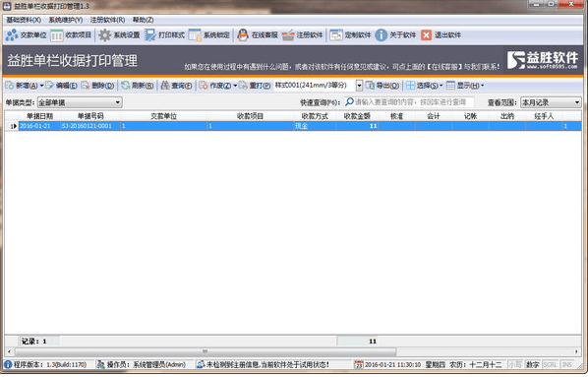Click the calendar icon in status bar
Image resolution: width=588 pixels, height=377 pixels.
click(x=359, y=365)
